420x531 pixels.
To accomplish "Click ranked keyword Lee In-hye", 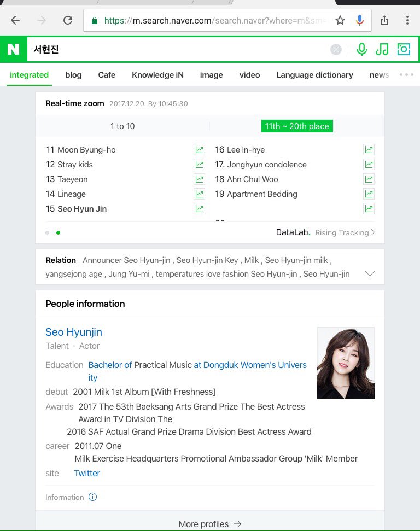I will pyautogui.click(x=246, y=150).
